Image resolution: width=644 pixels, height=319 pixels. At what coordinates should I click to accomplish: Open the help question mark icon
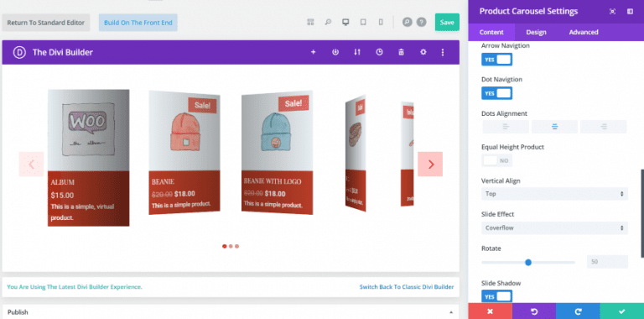click(x=422, y=22)
